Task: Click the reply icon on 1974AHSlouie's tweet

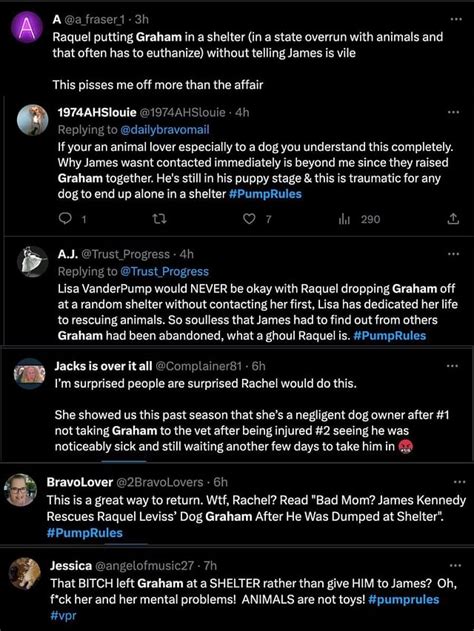Action: (x=65, y=219)
